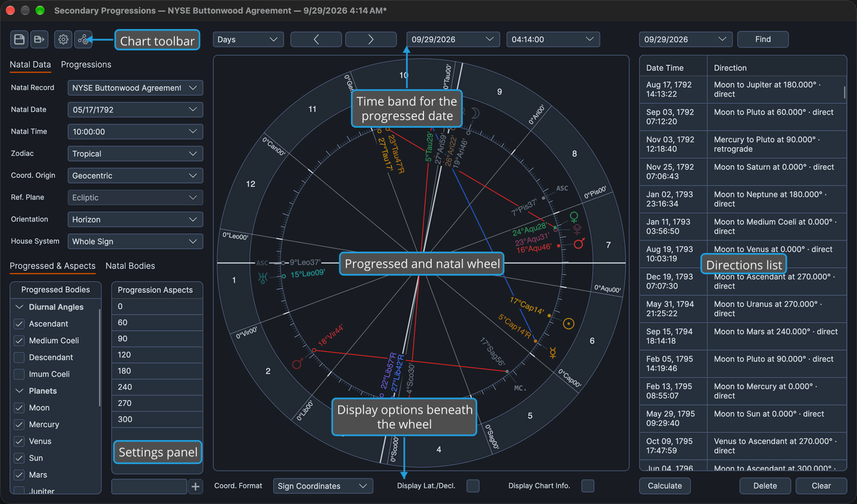Check the Display Lat./Decl. box
Screen dimensions: 857x504
tap(473, 486)
